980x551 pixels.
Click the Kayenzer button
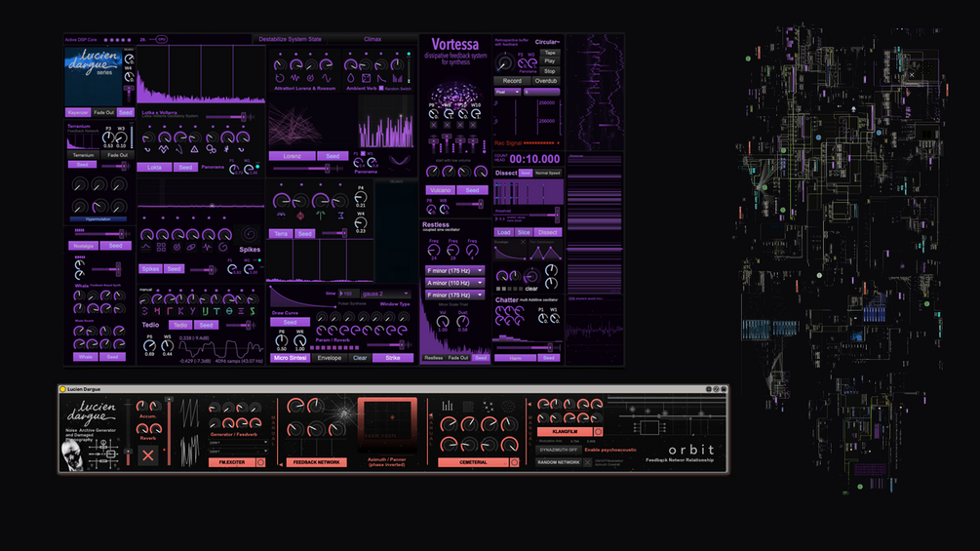pyautogui.click(x=78, y=112)
